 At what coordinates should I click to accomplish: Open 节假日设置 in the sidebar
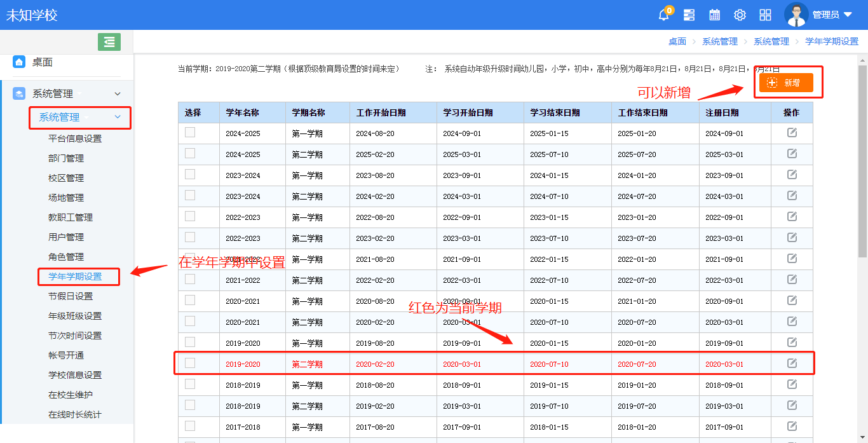coord(71,296)
